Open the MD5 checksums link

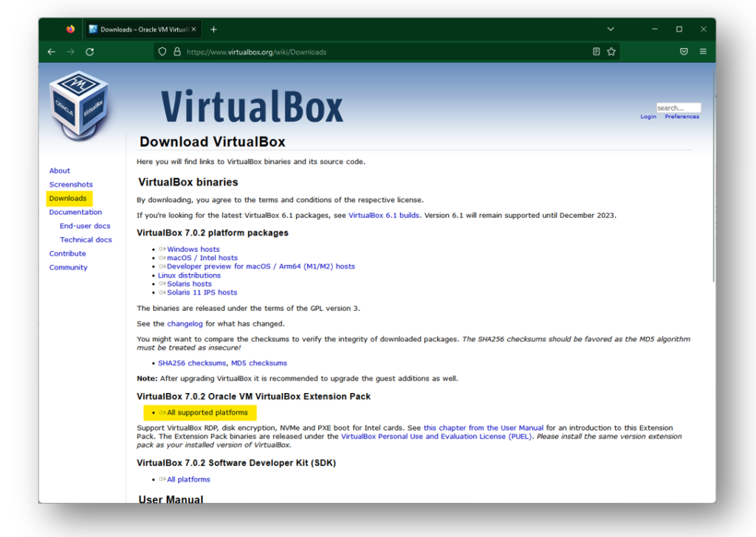pos(259,363)
